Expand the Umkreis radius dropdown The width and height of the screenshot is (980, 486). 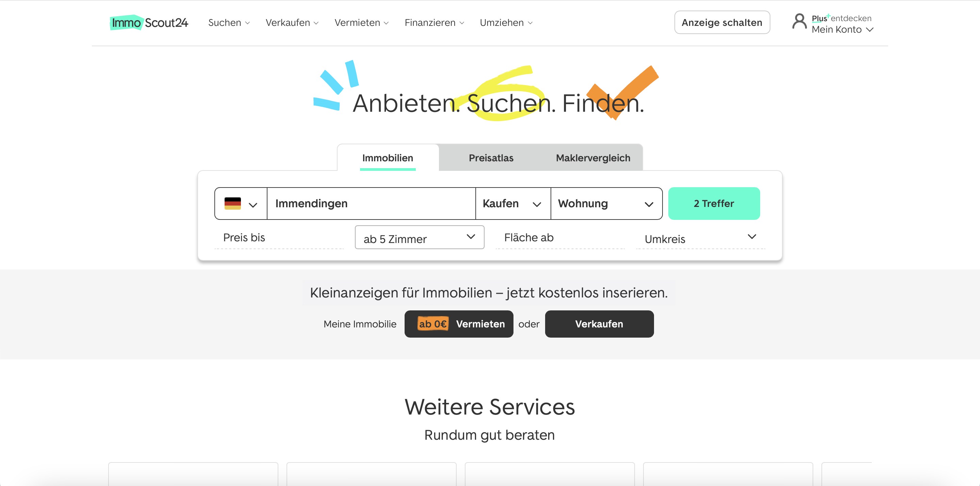tap(700, 238)
